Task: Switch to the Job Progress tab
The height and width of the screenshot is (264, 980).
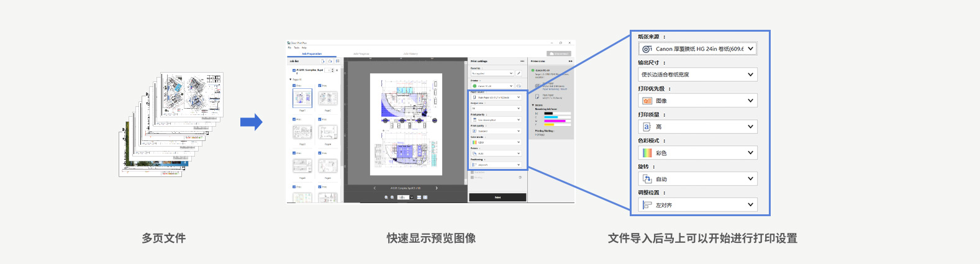Action: pos(361,54)
